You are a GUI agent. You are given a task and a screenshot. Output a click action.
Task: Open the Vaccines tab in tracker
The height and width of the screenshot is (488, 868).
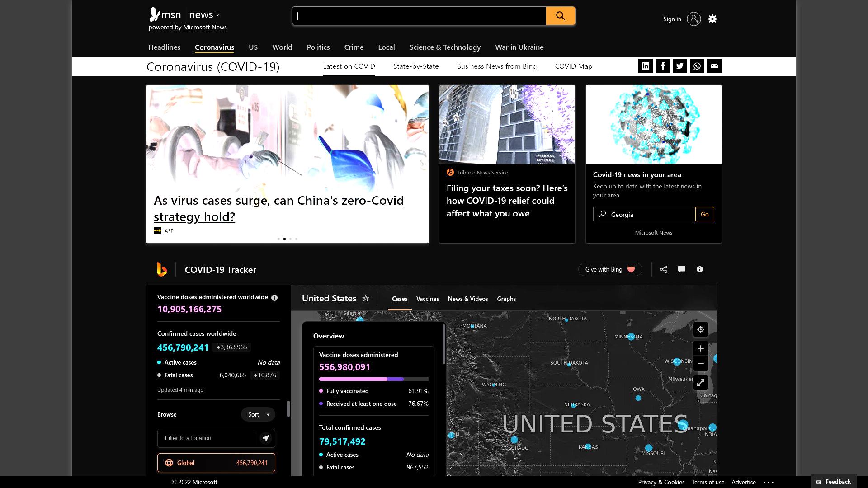(427, 299)
